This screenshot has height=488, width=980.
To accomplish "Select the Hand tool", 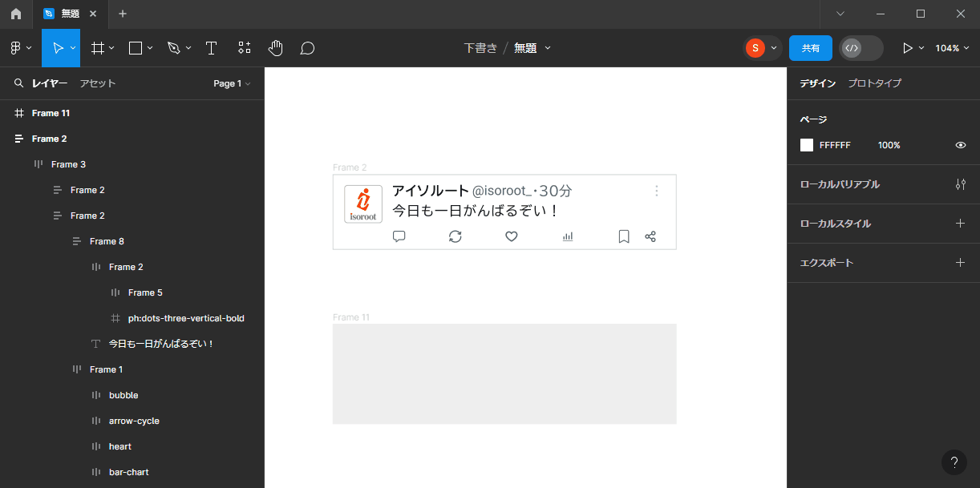I will [x=276, y=48].
